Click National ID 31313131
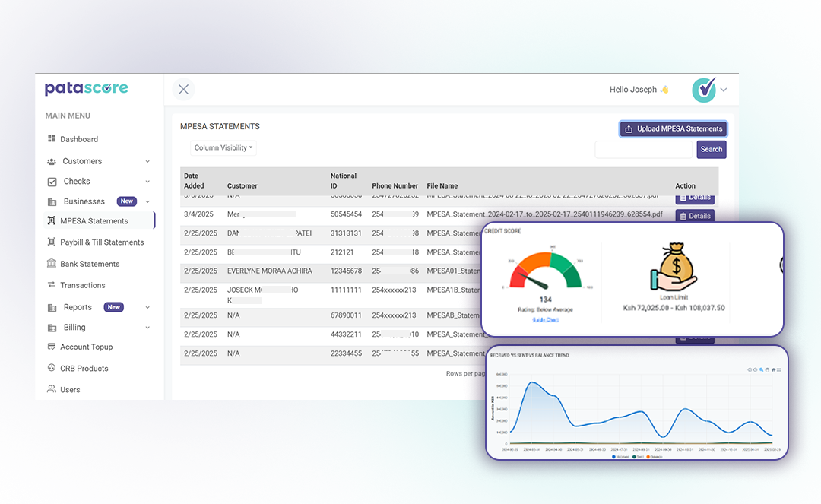821x504 pixels. tap(346, 233)
